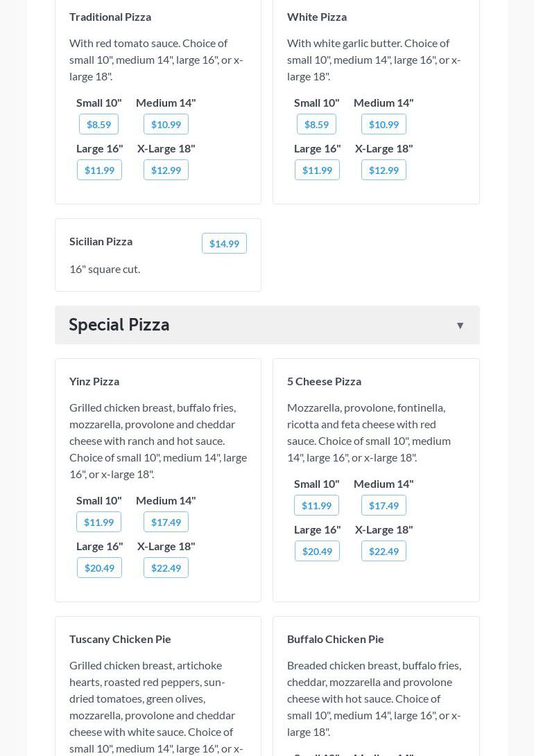Click the Special Pizza section header
The height and width of the screenshot is (756, 534).
[x=119, y=325]
